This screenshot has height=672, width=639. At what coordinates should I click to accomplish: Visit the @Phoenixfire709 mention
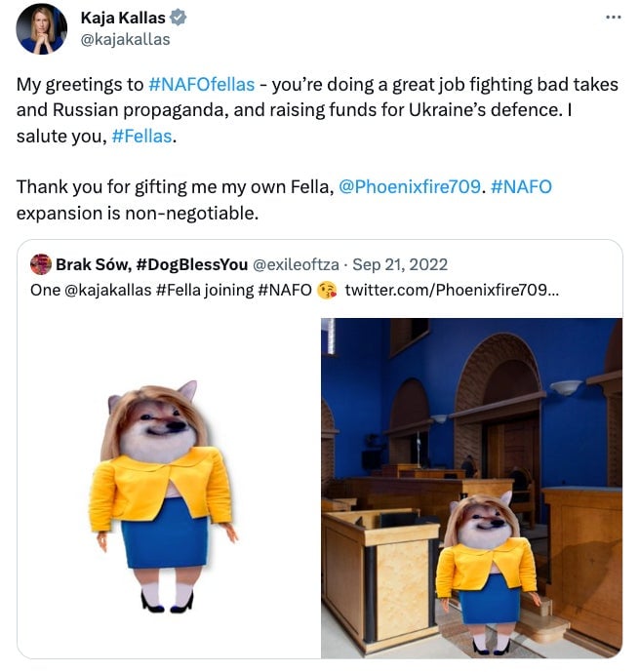point(409,185)
